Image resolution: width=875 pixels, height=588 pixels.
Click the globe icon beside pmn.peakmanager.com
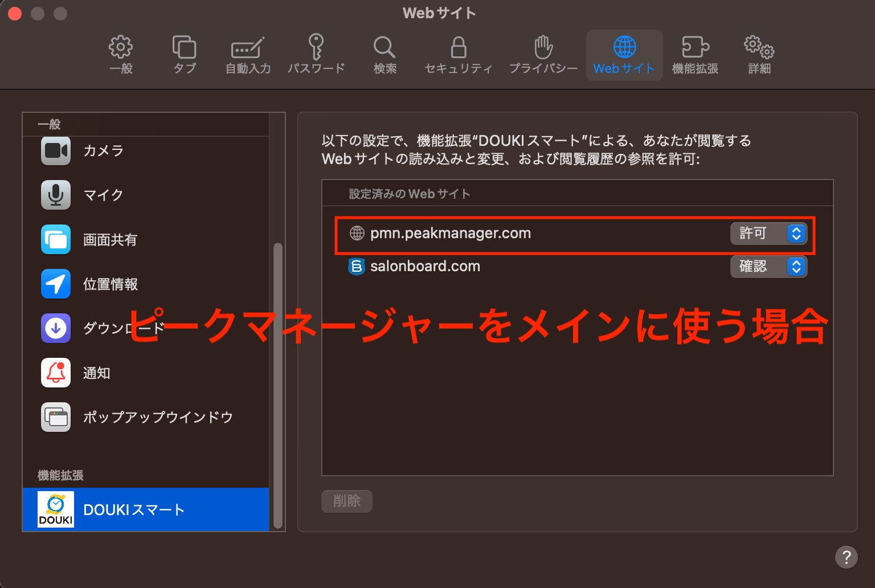(357, 233)
